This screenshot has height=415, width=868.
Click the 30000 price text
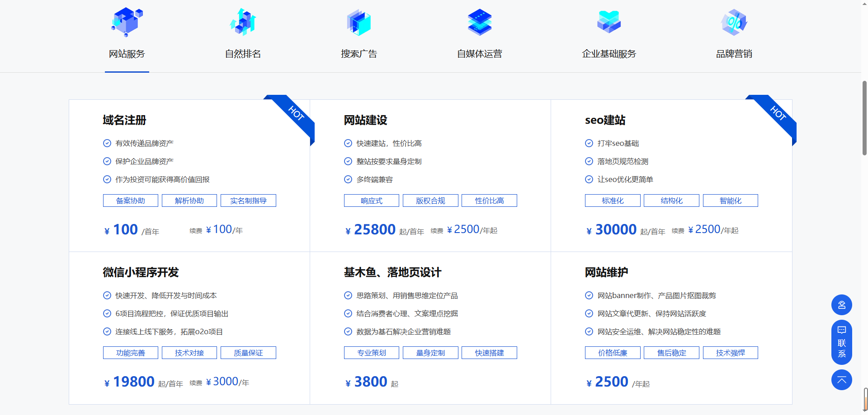click(616, 229)
